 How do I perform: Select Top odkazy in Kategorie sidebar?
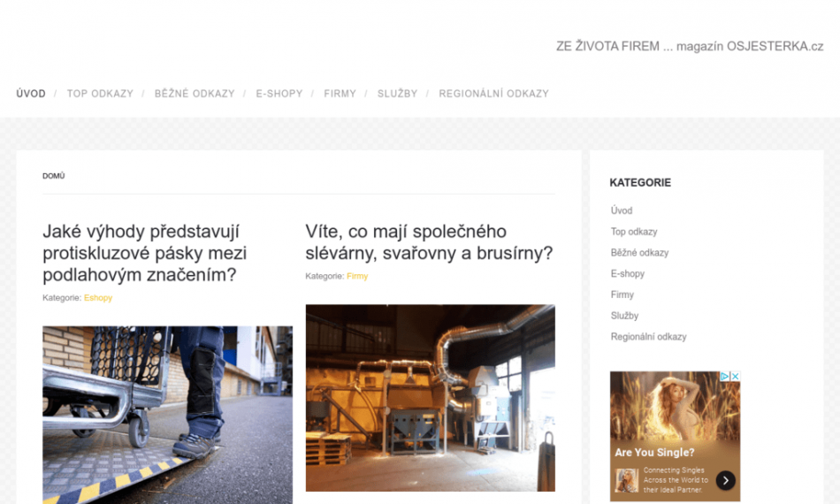634,232
